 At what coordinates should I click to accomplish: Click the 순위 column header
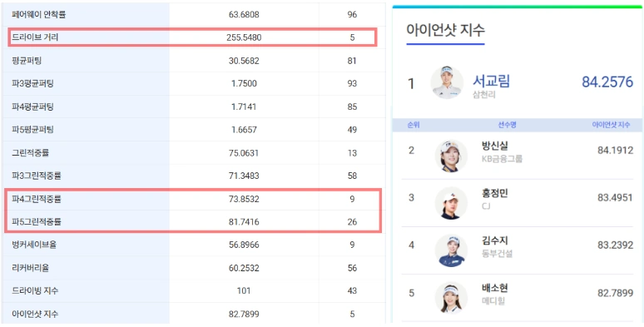(414, 126)
